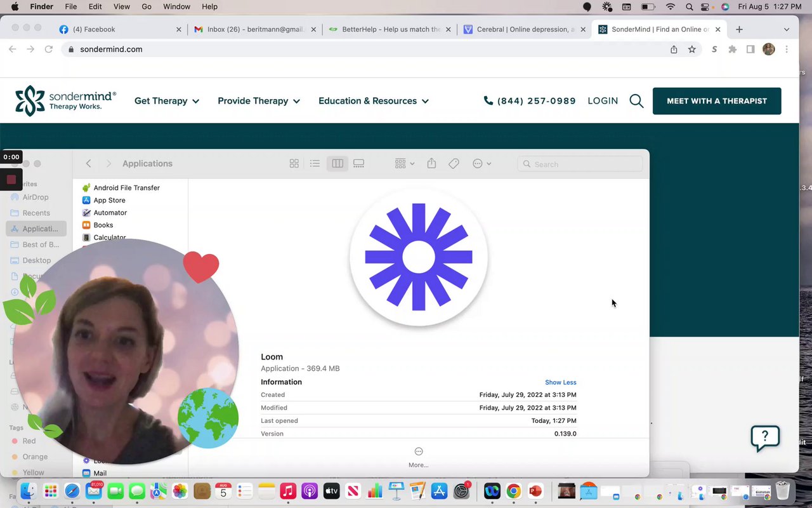This screenshot has height=508, width=812.
Task: Bookmark this page with the Chrome star
Action: [x=692, y=50]
